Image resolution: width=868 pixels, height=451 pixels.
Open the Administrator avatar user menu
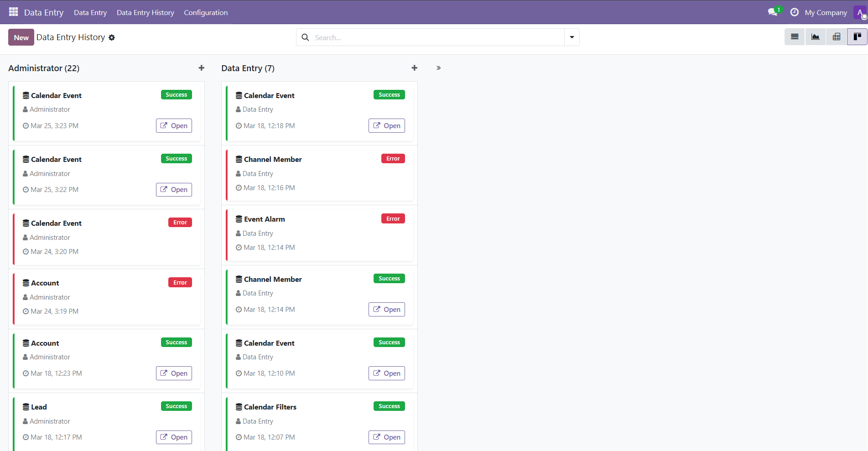pyautogui.click(x=860, y=12)
